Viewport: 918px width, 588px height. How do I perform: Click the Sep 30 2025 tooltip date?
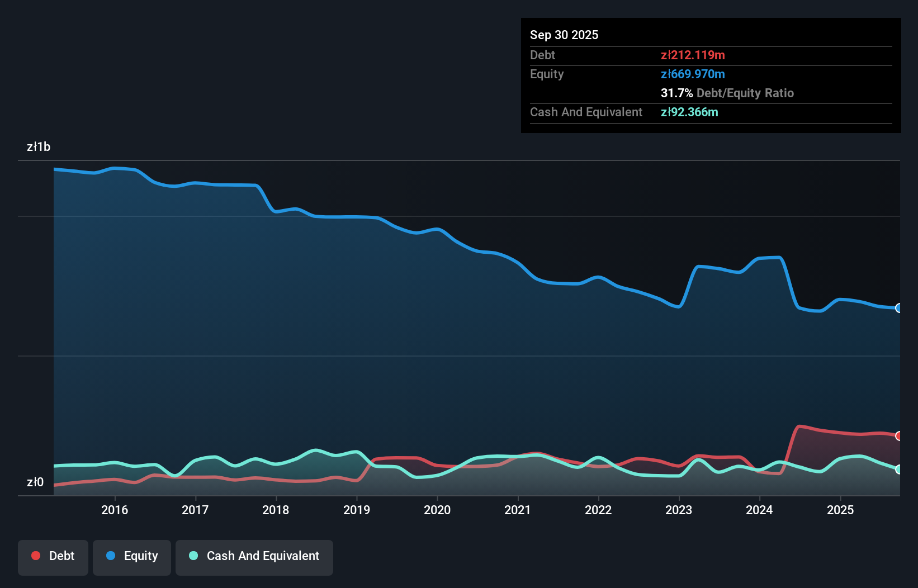click(564, 35)
